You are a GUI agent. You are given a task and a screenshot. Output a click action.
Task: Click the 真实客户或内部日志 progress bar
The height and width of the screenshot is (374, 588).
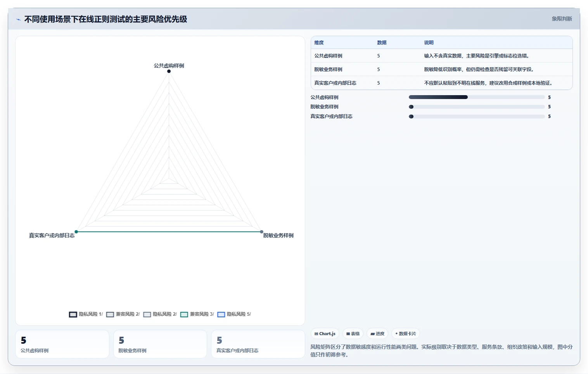point(477,117)
